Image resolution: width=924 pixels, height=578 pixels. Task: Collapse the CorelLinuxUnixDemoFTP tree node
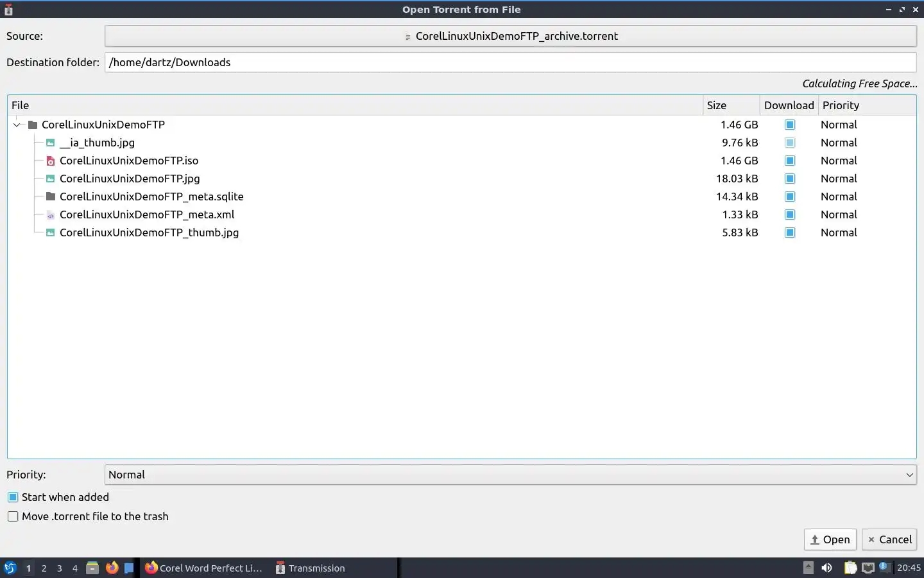17,125
